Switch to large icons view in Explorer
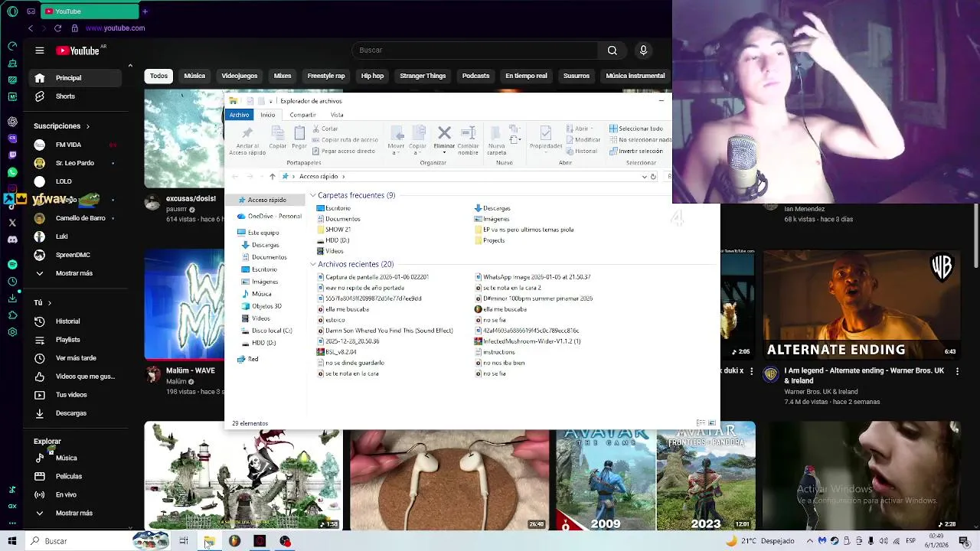980x551 pixels. [712, 423]
